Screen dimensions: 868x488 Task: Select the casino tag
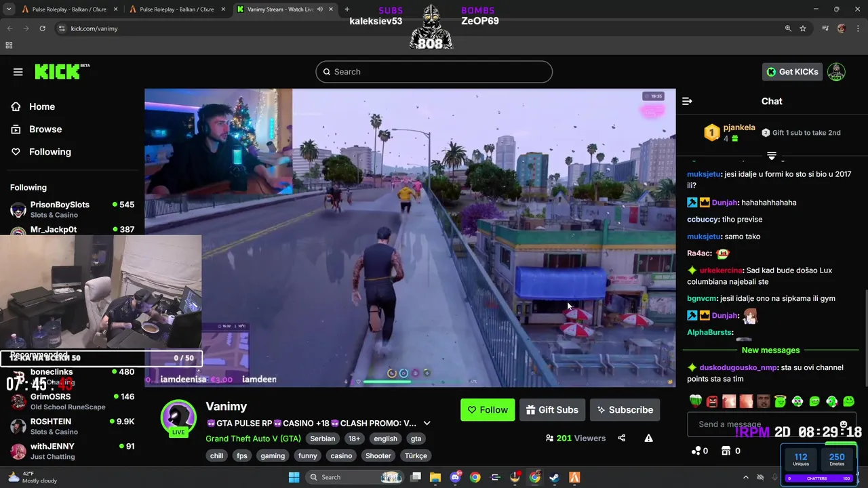[341, 455]
